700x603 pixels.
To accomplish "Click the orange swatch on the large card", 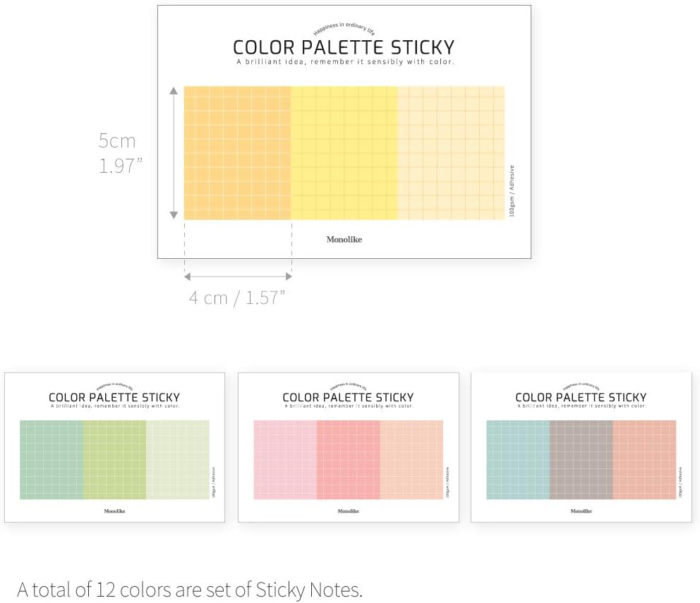I will coord(237,152).
